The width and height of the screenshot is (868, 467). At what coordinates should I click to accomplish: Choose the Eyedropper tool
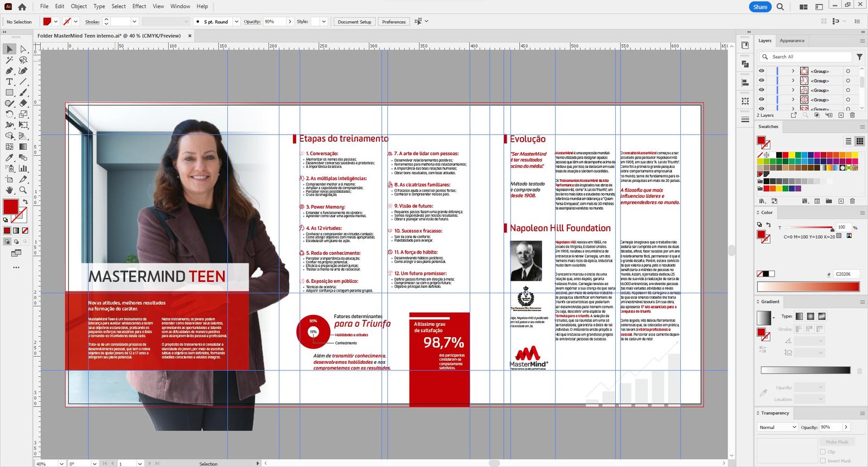[9, 157]
